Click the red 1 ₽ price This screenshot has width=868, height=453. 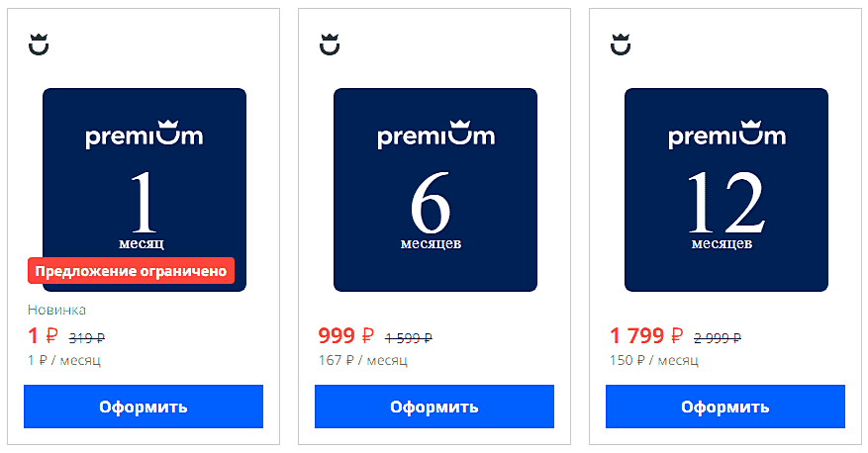tap(41, 336)
